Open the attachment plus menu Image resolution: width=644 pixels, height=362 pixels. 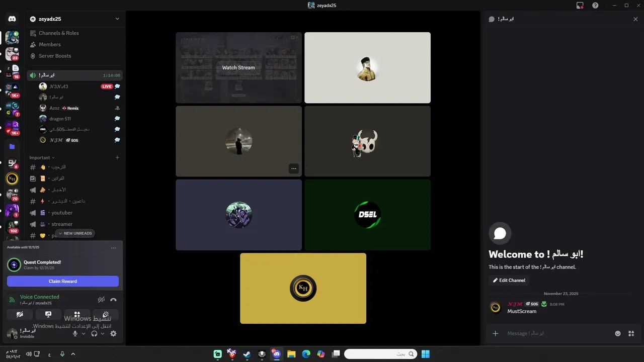coord(495,333)
